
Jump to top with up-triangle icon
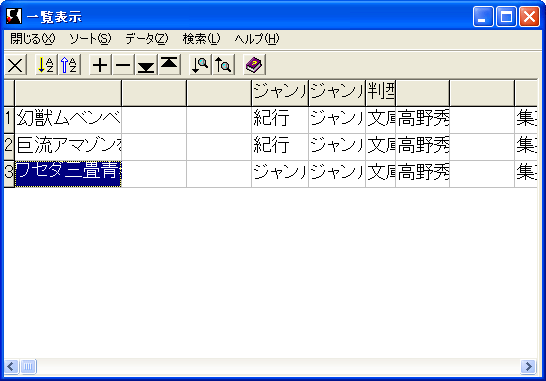point(169,65)
